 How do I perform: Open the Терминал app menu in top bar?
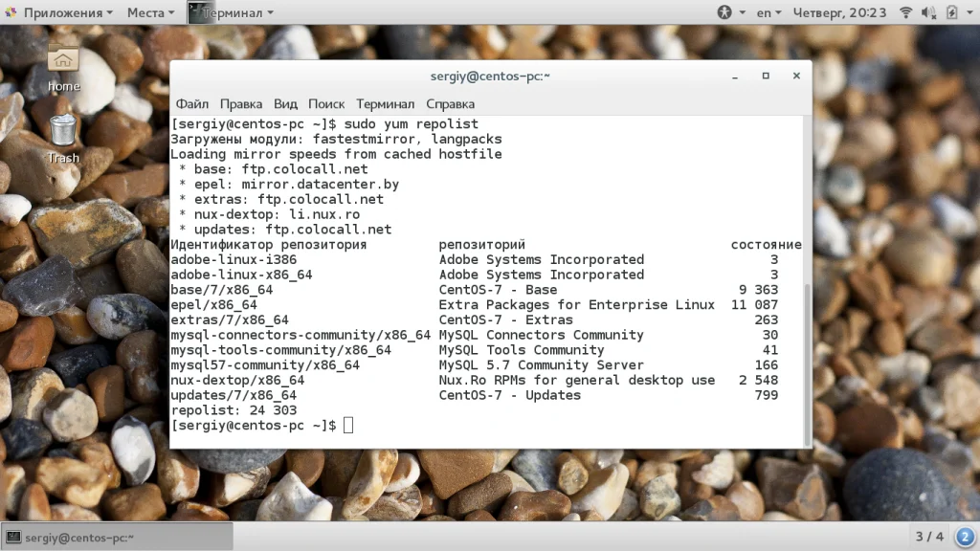pos(232,12)
